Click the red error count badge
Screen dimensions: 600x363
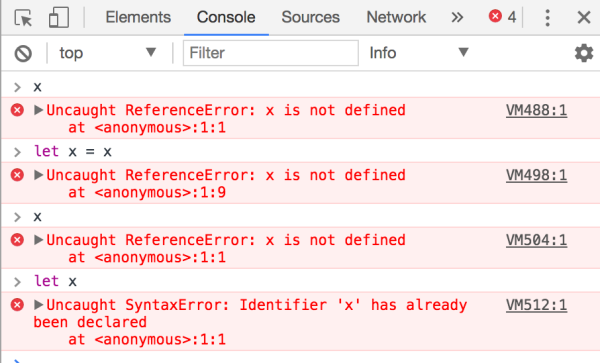502,17
